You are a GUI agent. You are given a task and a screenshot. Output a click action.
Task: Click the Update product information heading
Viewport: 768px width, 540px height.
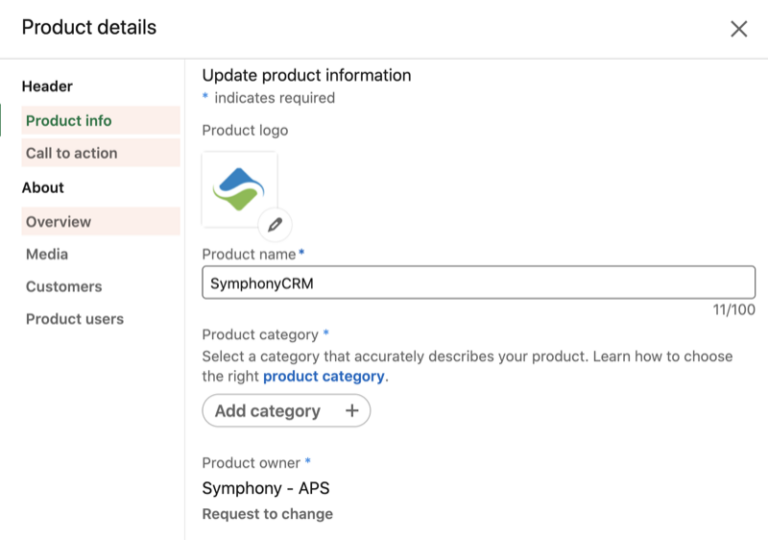coord(306,75)
